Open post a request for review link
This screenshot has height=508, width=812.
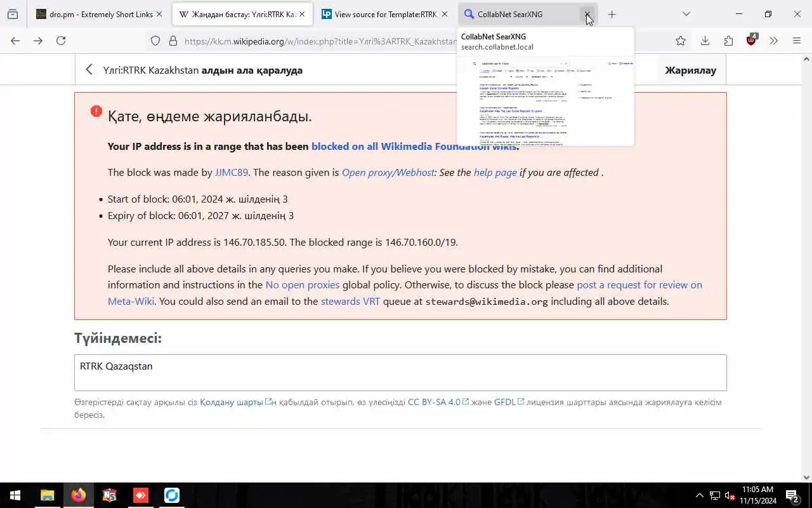pyautogui.click(x=639, y=284)
